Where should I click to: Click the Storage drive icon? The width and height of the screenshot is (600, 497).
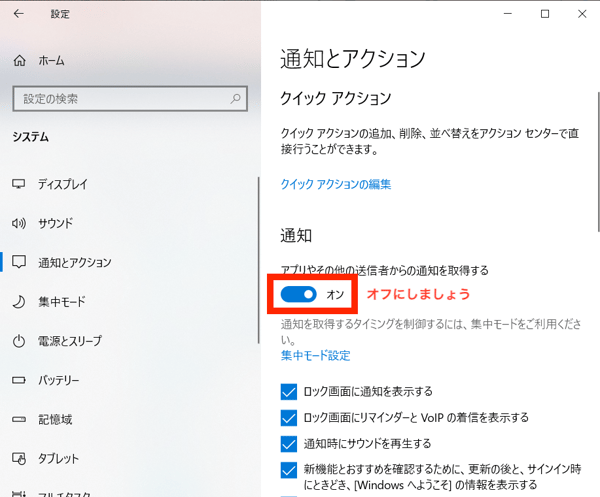pos(18,419)
